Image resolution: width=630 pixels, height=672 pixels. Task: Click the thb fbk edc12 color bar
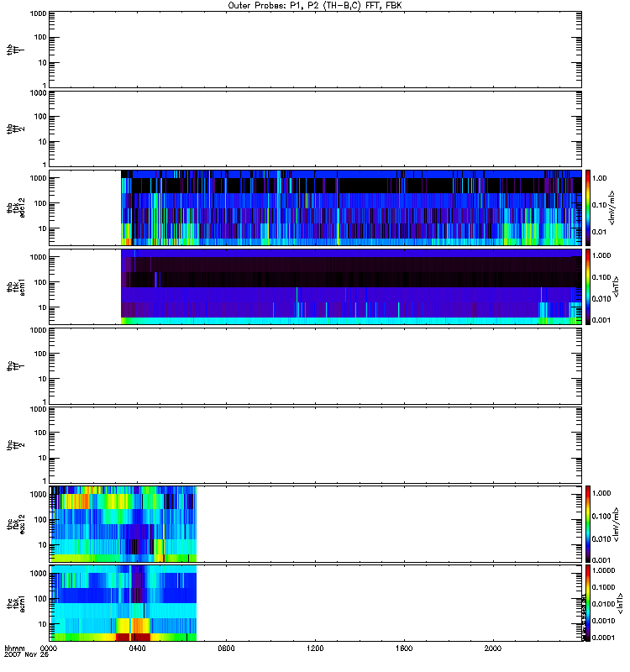(588, 207)
